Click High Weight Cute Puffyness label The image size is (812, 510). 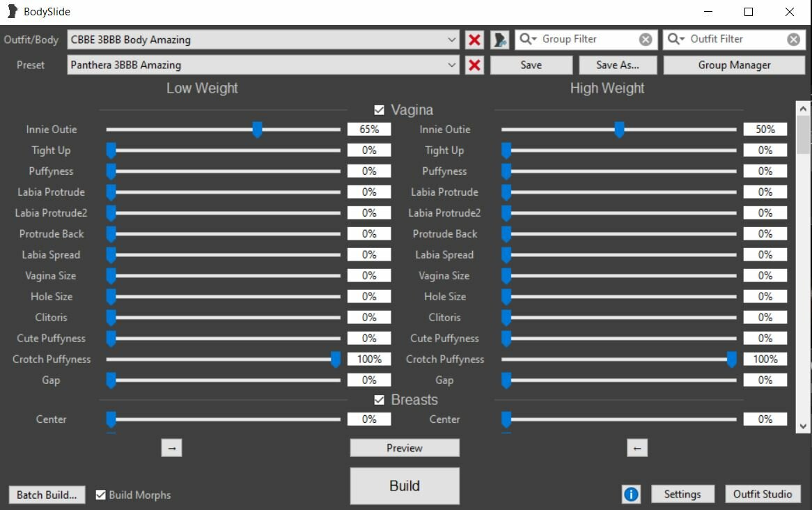click(x=444, y=339)
